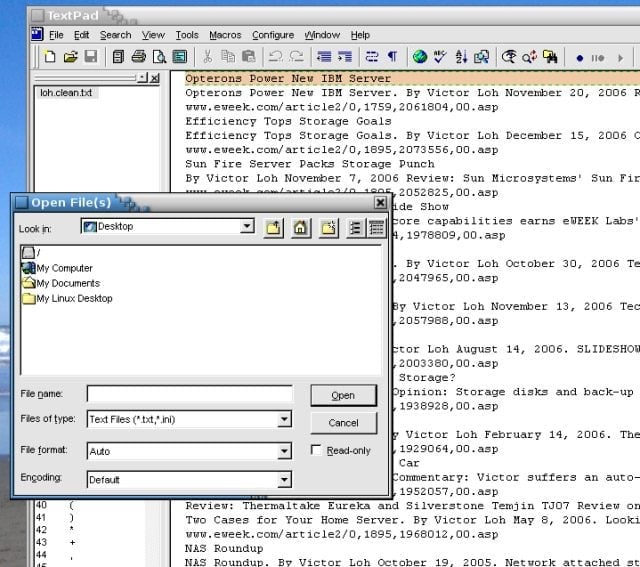Image resolution: width=640 pixels, height=567 pixels.
Task: Open the Macros menu
Action: 225,35
